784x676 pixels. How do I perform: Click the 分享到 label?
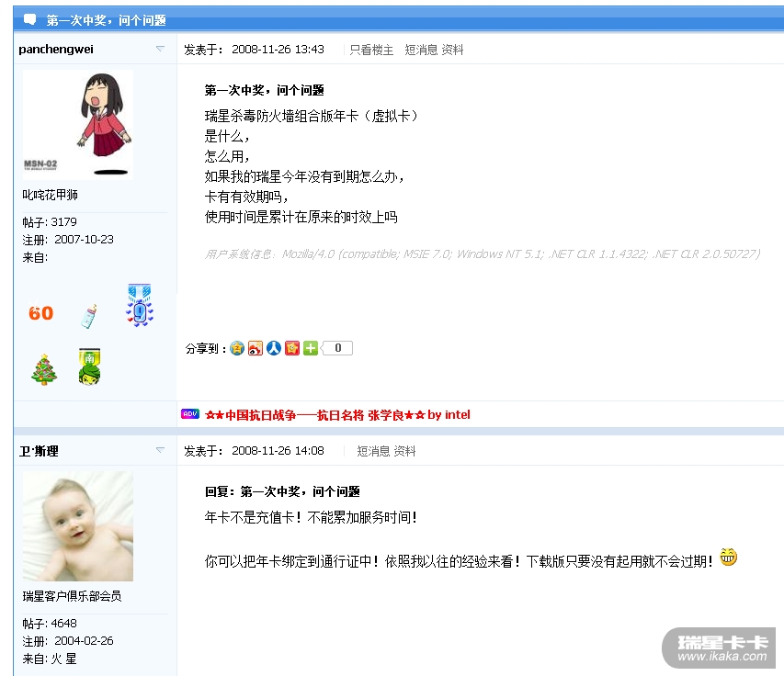[x=206, y=349]
